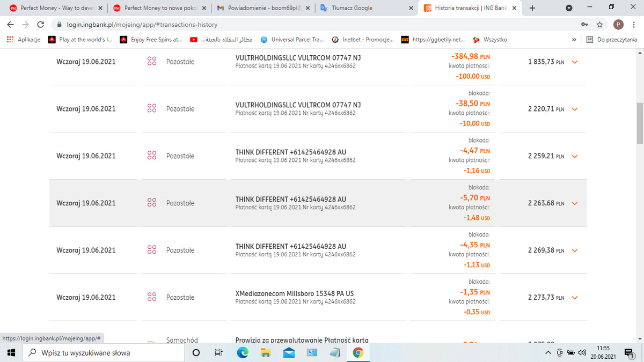Open File Explorer from the taskbar

266,352
